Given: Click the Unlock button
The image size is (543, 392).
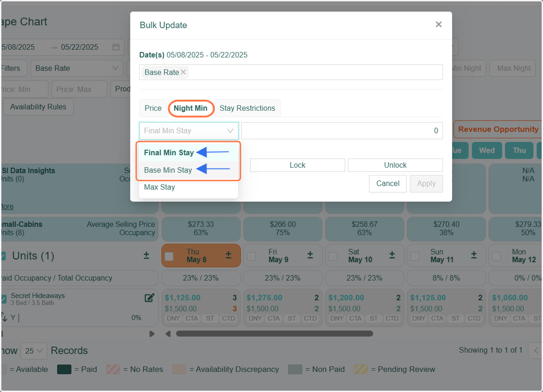Looking at the screenshot, I should pos(395,165).
